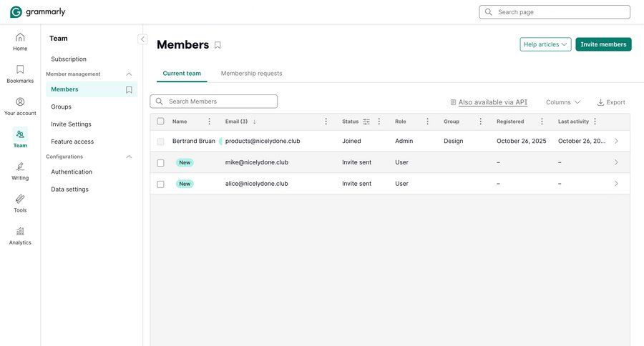Click October 26, 2025 registered date
This screenshot has width=644, height=346.
[521, 141]
